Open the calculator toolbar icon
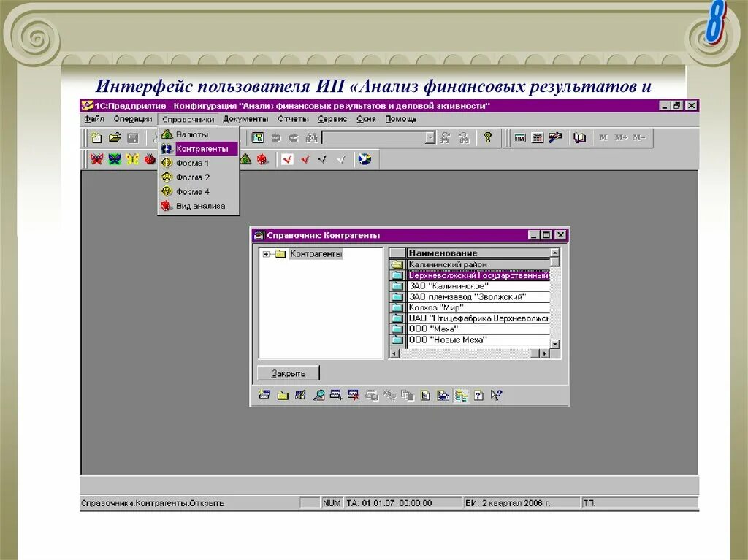This screenshot has width=748, height=560. [519, 138]
